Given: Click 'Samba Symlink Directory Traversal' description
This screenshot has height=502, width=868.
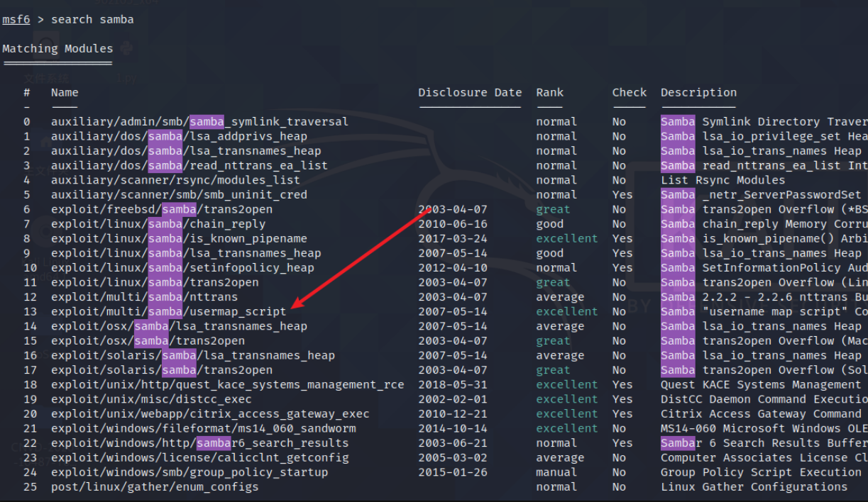Looking at the screenshot, I should [x=764, y=122].
